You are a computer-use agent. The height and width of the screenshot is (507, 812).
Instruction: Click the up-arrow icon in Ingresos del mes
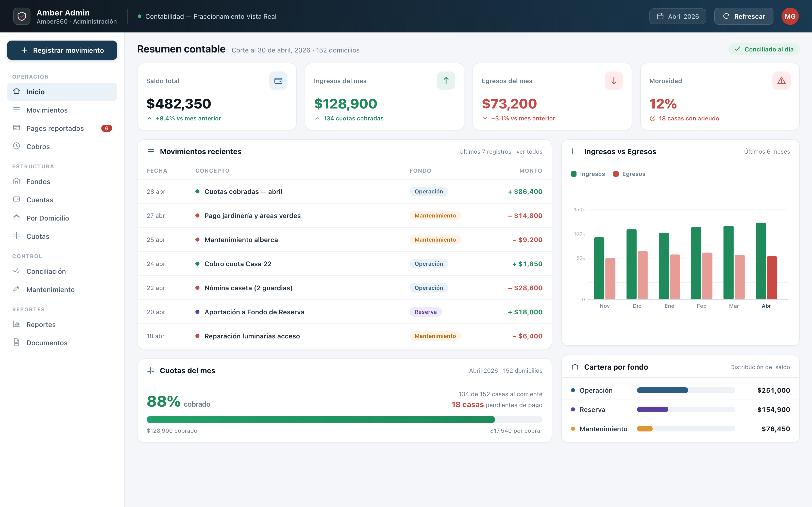coord(446,81)
